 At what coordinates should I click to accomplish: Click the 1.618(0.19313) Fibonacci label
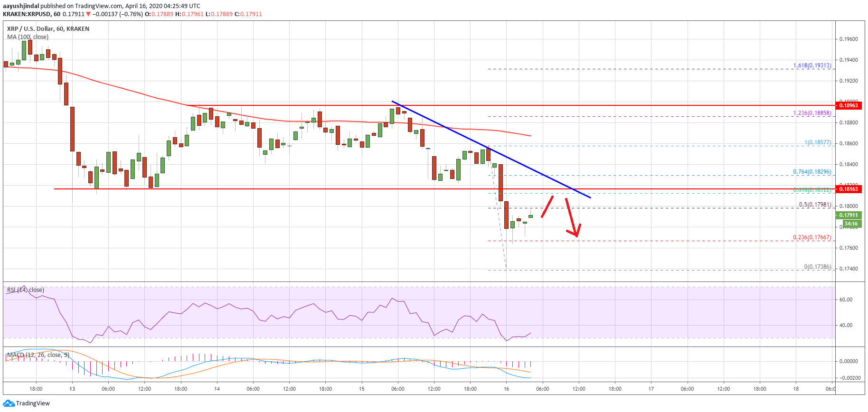click(812, 66)
